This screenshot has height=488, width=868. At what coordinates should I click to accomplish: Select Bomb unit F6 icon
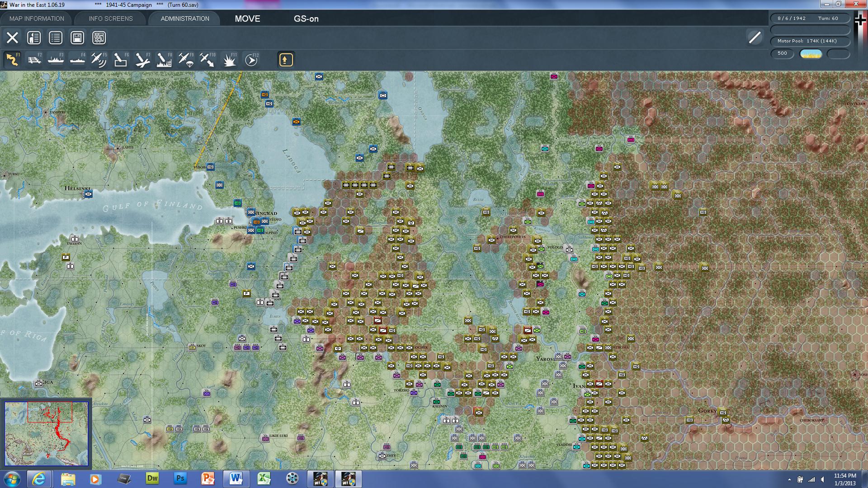click(x=121, y=60)
